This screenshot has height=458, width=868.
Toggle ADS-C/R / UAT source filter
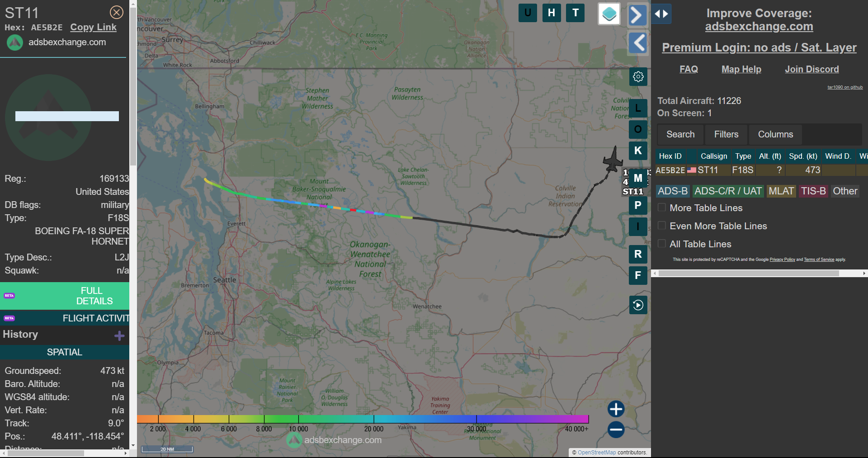tap(728, 191)
